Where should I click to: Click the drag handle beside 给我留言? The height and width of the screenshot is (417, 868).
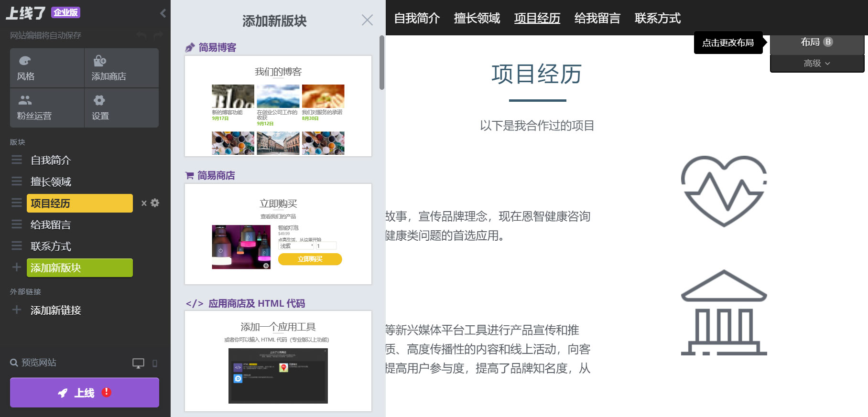tap(17, 225)
